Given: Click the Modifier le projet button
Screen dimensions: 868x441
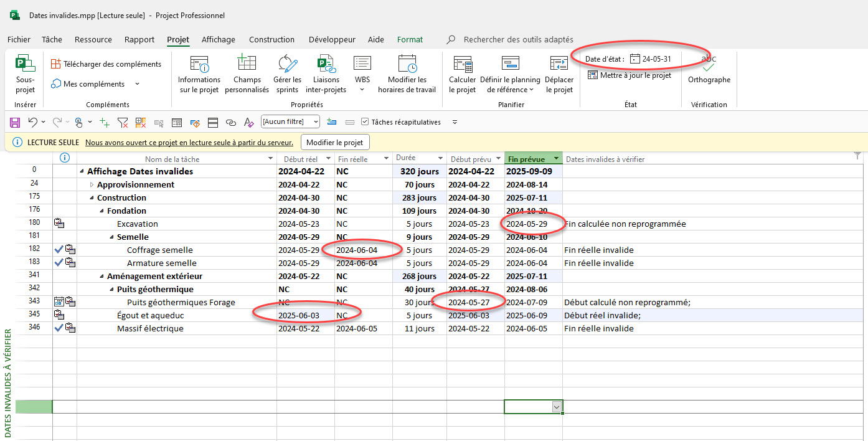Looking at the screenshot, I should tap(335, 143).
